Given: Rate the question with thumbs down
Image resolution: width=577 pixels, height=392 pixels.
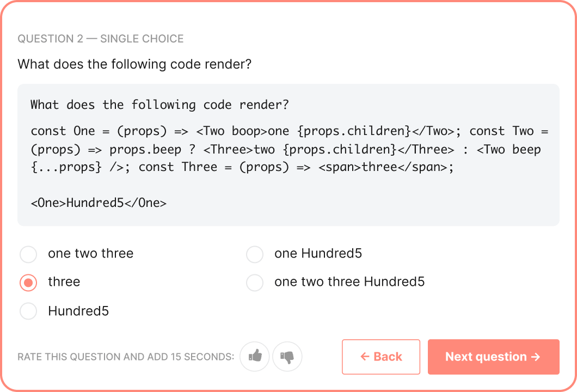Looking at the screenshot, I should pyautogui.click(x=287, y=357).
